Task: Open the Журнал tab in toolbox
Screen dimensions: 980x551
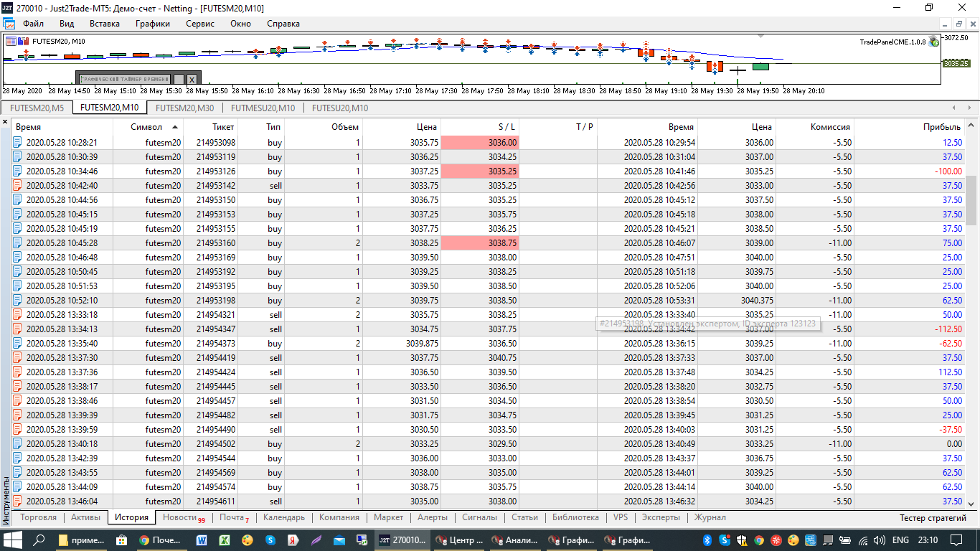Action: pyautogui.click(x=710, y=517)
